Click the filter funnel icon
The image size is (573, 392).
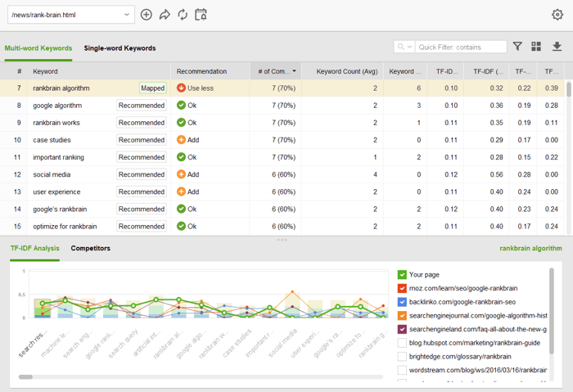[x=517, y=47]
